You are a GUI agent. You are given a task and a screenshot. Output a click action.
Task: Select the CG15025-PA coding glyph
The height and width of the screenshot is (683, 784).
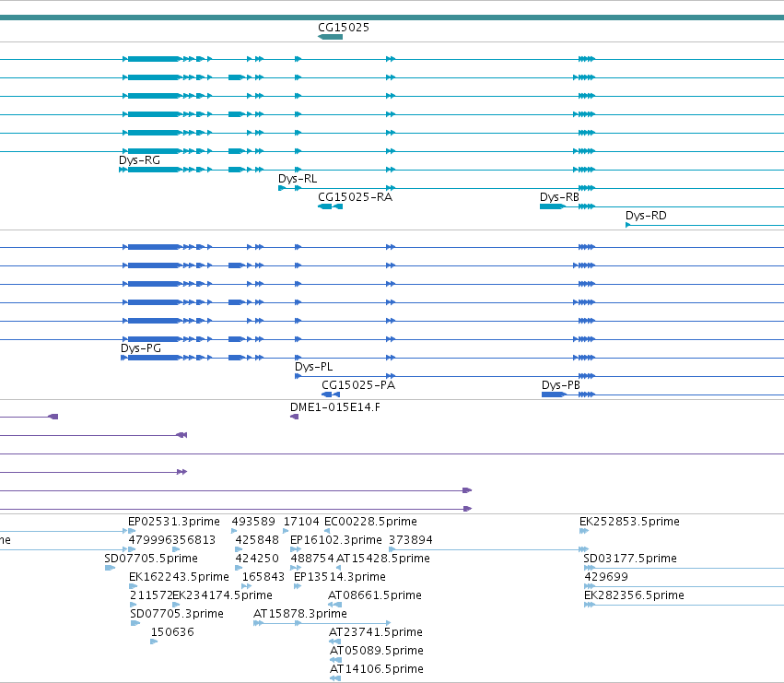coord(331,394)
